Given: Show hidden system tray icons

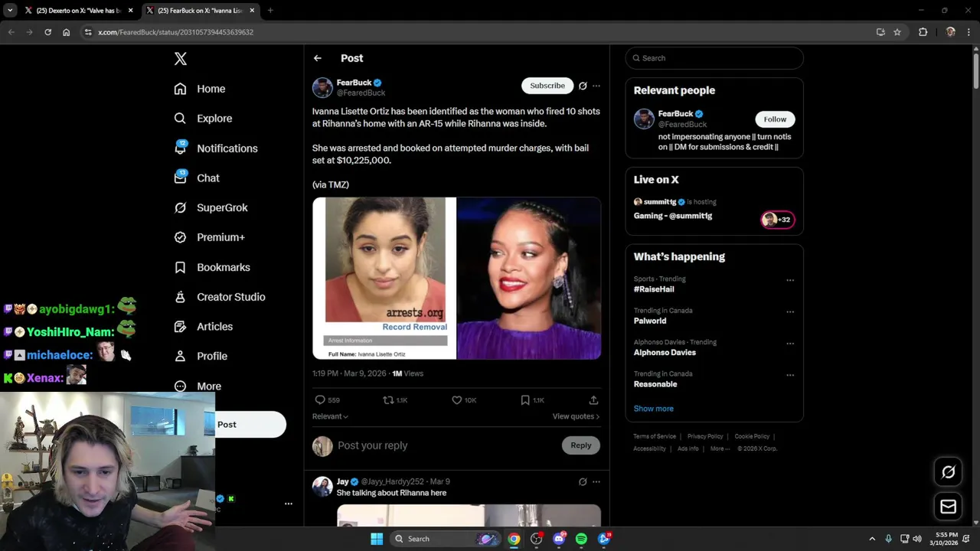Looking at the screenshot, I should 871,539.
